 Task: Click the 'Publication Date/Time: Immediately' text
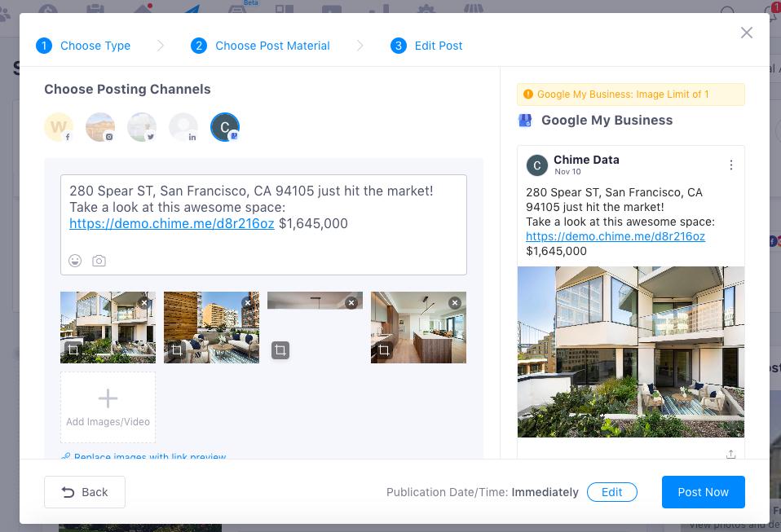click(x=482, y=492)
